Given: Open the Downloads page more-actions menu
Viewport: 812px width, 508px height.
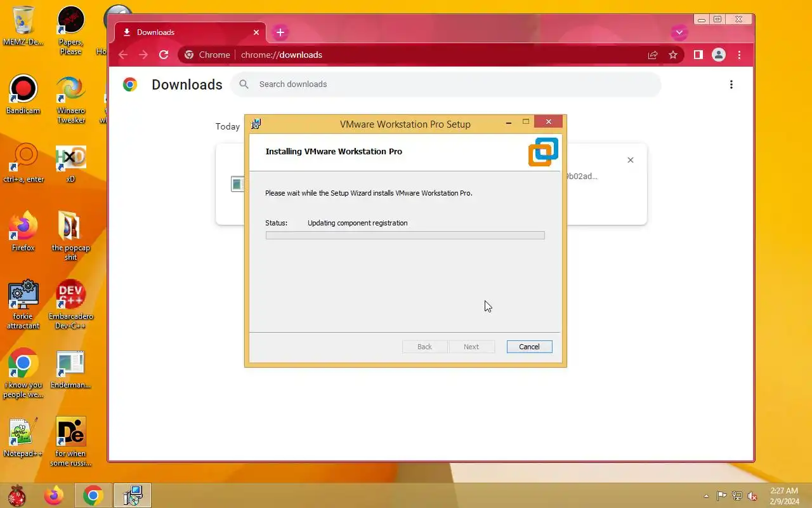Looking at the screenshot, I should 731,84.
